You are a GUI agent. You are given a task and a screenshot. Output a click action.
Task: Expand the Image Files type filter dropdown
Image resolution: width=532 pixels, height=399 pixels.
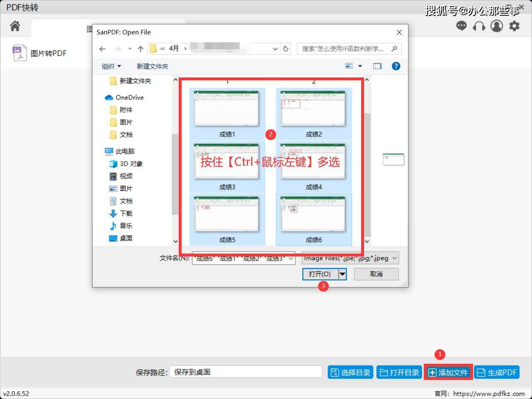point(350,258)
